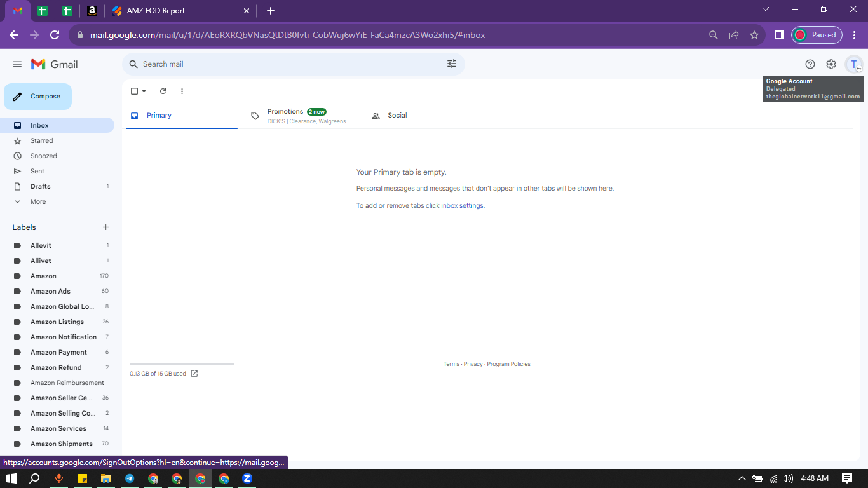Open the Amazon Ads label
Image resolution: width=868 pixels, height=488 pixels.
coord(57,291)
